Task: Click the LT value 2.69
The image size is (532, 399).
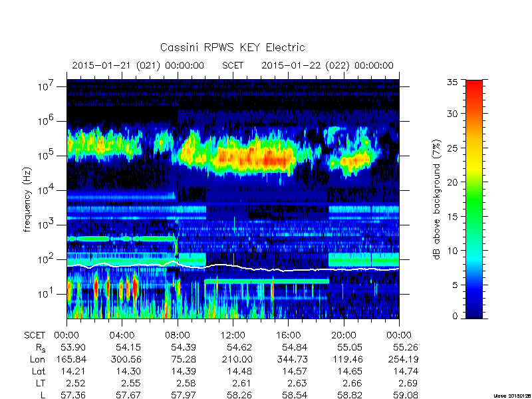Action: coord(408,383)
